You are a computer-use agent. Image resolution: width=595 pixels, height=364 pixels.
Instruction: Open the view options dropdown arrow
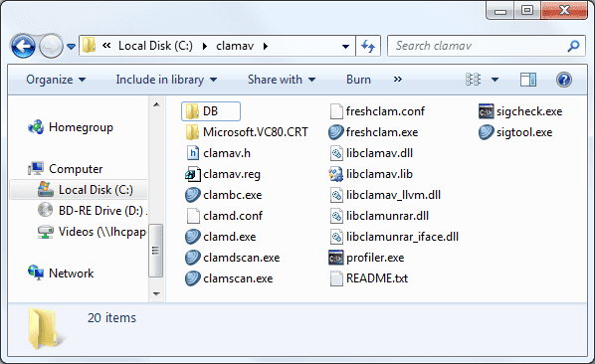pyautogui.click(x=495, y=80)
